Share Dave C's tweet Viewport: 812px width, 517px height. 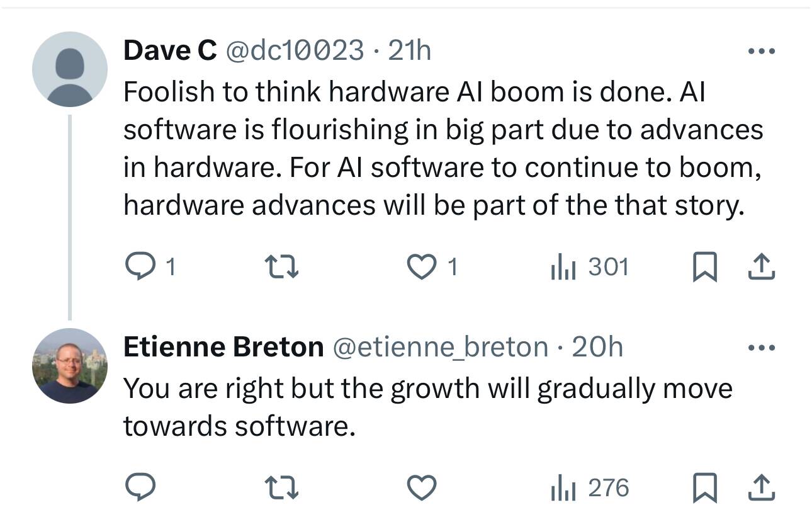761,268
